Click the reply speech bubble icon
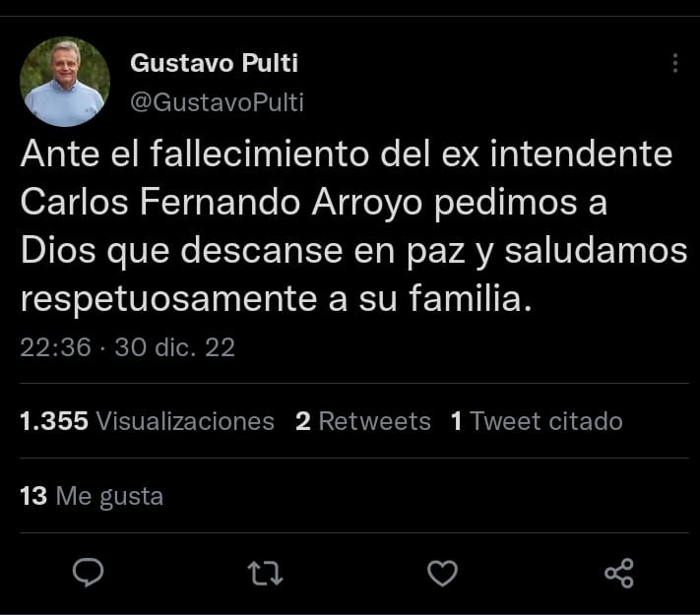The width and height of the screenshot is (700, 615). pyautogui.click(x=89, y=572)
